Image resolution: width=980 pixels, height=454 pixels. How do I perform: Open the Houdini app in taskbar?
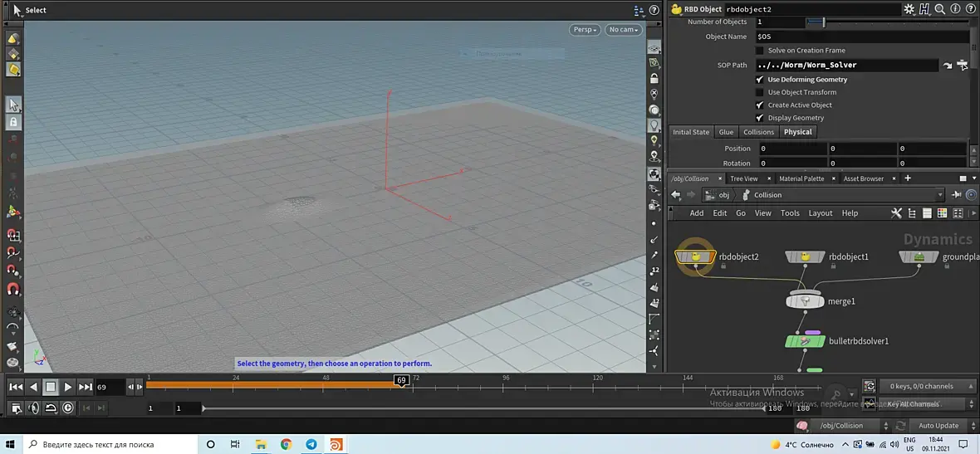click(336, 444)
